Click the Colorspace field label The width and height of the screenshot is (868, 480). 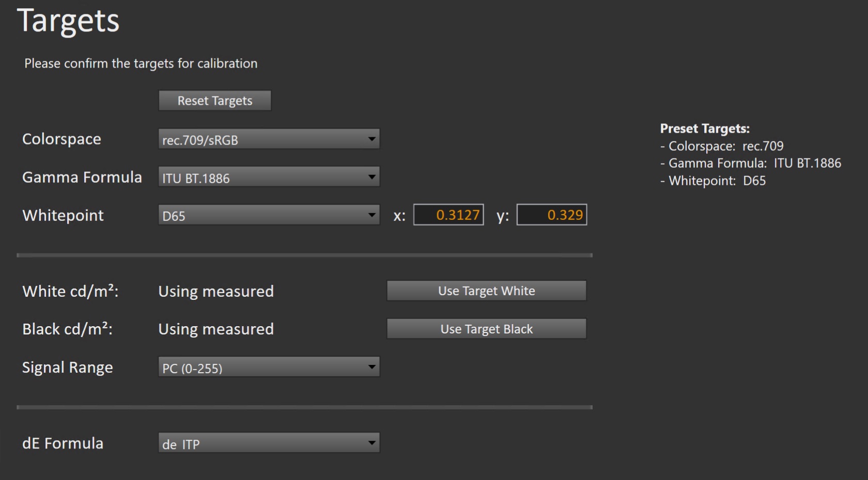61,139
